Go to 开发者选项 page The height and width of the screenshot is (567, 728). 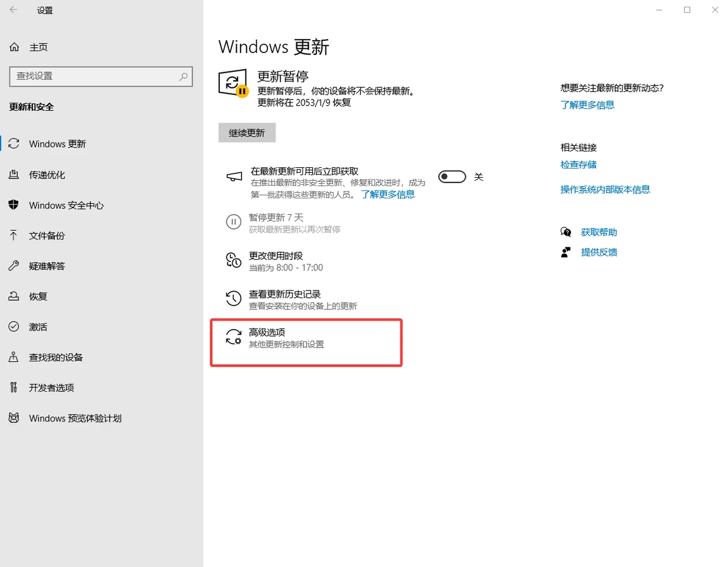pos(51,388)
